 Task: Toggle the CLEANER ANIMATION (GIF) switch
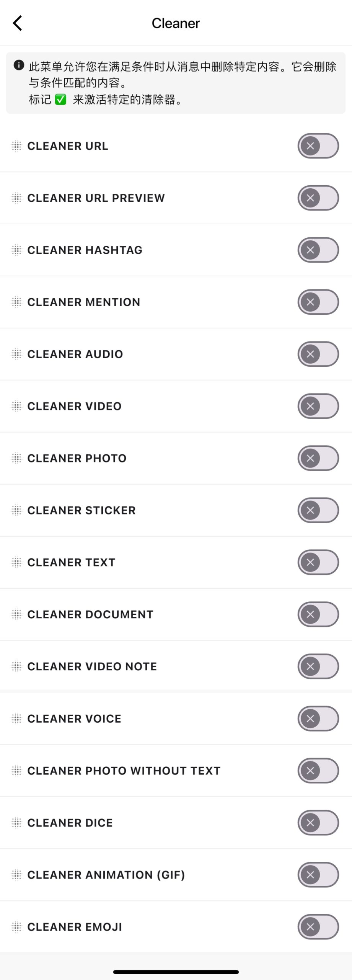coord(318,875)
